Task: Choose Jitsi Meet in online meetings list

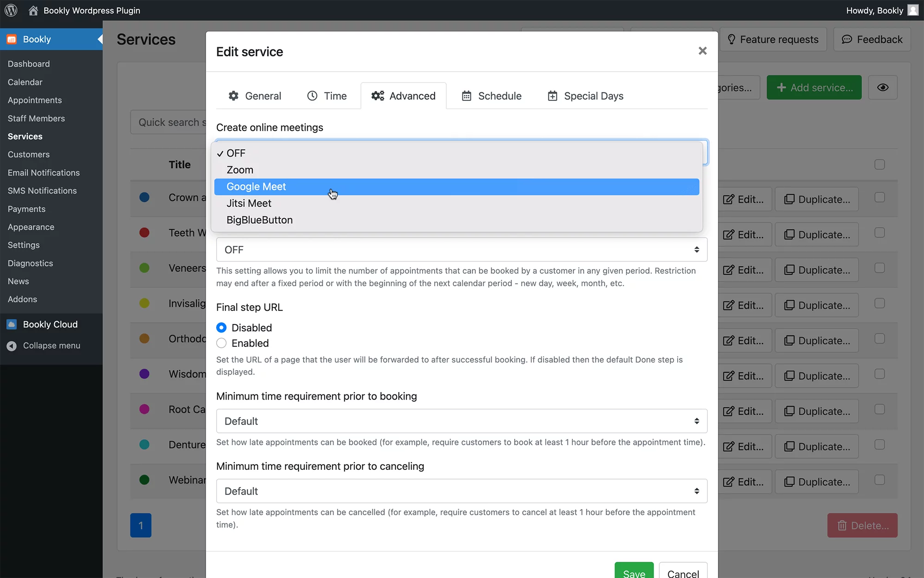Action: click(457, 203)
